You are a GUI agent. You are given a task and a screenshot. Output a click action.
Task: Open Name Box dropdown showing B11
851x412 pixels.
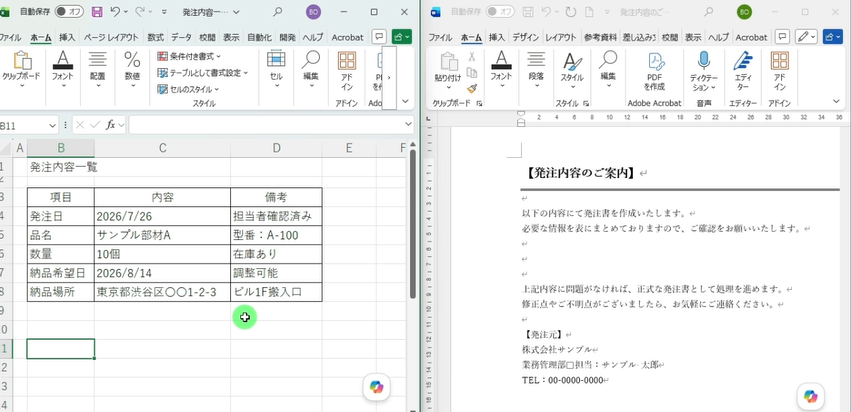coord(53,125)
